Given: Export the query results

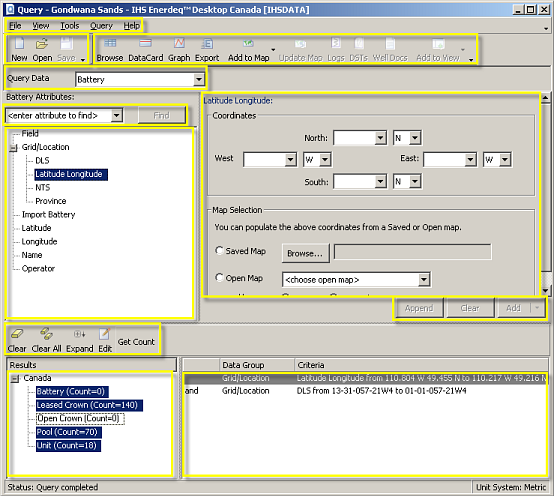Looking at the screenshot, I should tap(207, 49).
